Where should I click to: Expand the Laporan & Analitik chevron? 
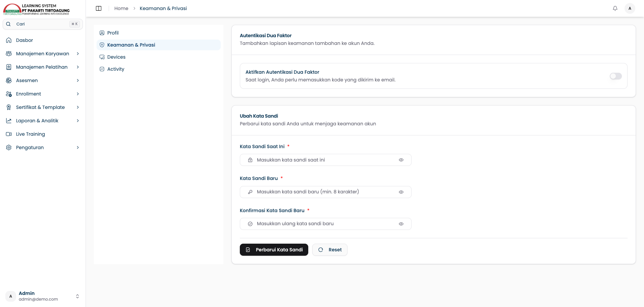pos(78,121)
